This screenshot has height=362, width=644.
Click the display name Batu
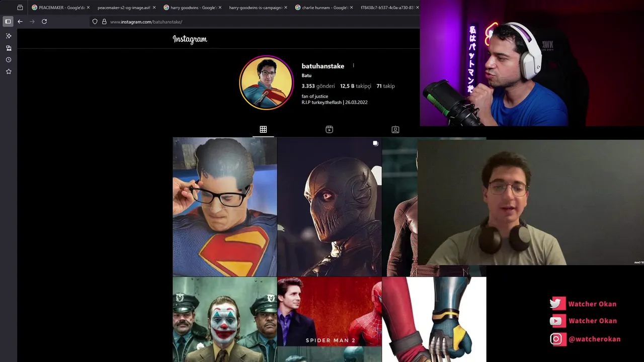tap(306, 75)
